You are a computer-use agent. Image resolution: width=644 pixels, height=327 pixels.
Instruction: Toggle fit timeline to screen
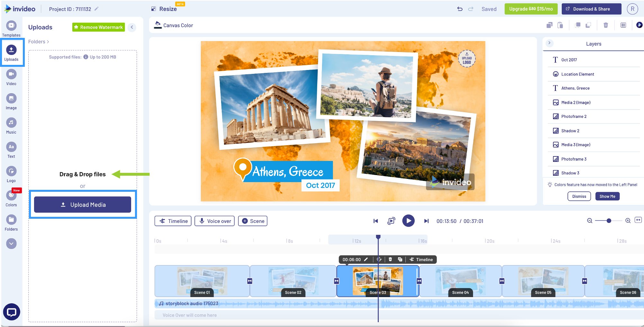[x=638, y=221]
